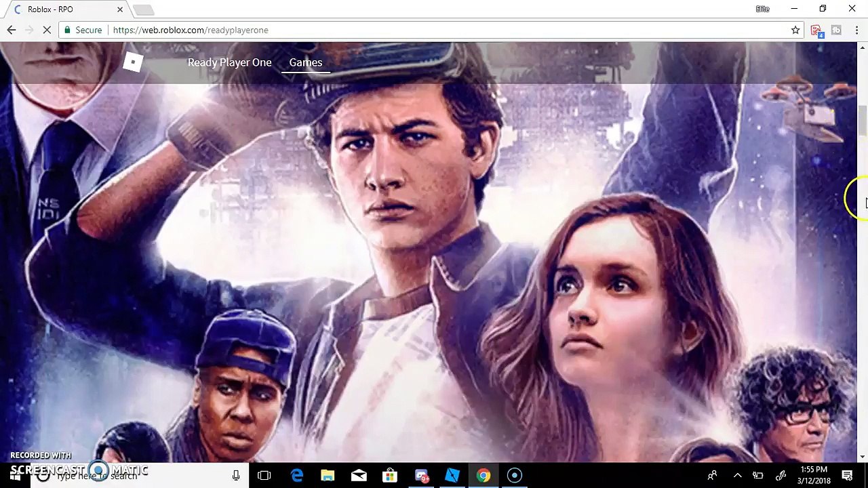
Task: Open the Action Center notifications icon
Action: pos(847,476)
